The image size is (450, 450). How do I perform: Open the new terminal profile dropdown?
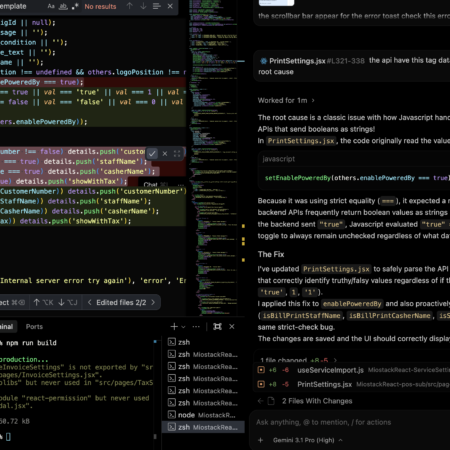(x=183, y=327)
